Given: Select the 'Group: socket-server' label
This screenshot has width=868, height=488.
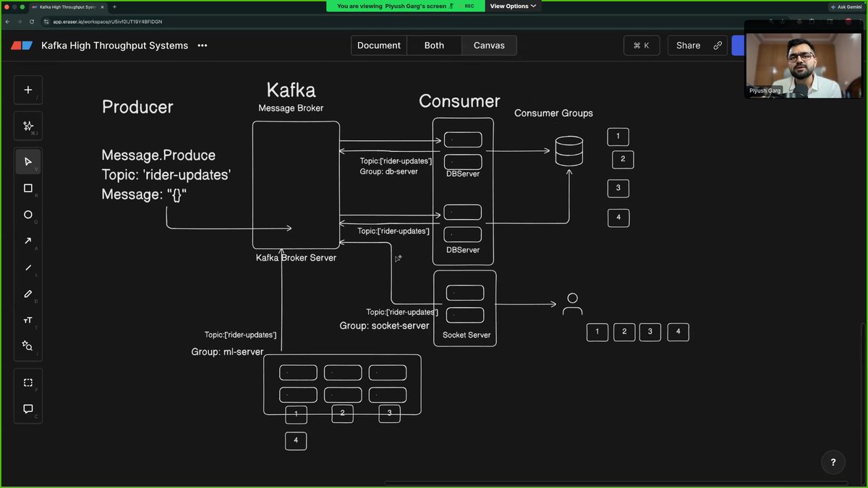Looking at the screenshot, I should click(x=384, y=326).
